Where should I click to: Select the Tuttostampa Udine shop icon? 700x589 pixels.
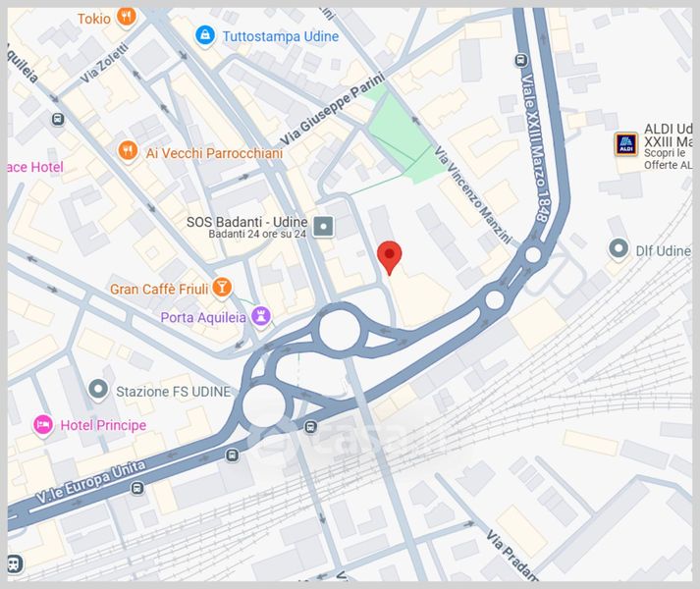point(205,35)
